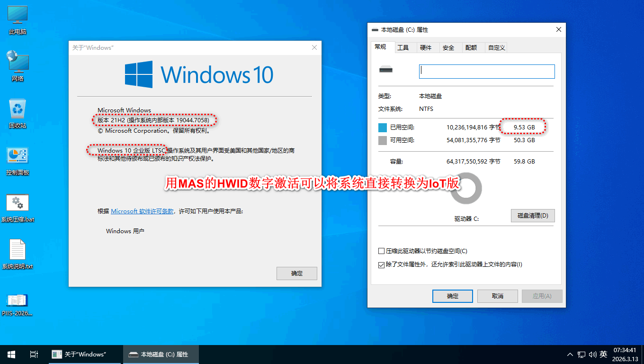
Task: Click the used space blue swatch
Action: click(x=383, y=127)
